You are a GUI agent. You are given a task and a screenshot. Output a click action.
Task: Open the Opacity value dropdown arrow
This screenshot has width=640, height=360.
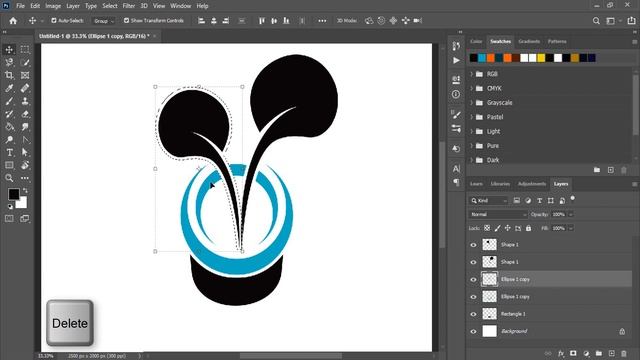(x=571, y=214)
